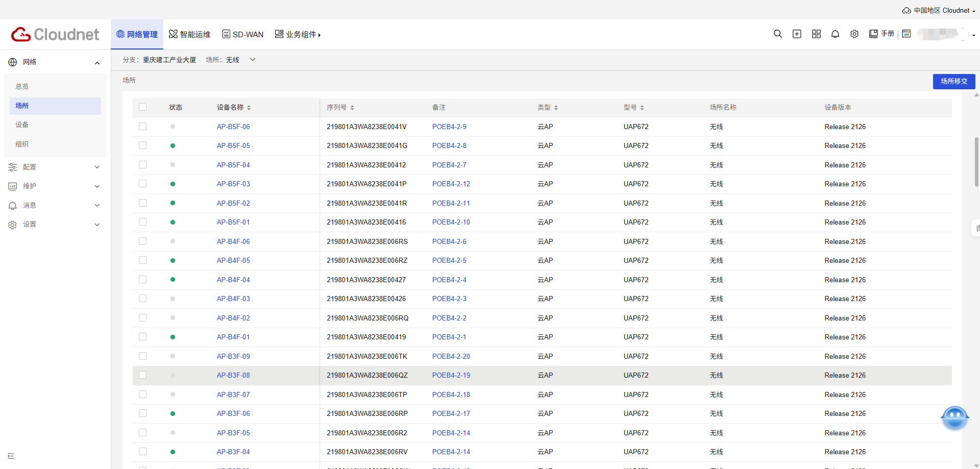Screen dimensions: 980x469
Task: Select 组织 in the sidebar
Action: (x=55, y=144)
